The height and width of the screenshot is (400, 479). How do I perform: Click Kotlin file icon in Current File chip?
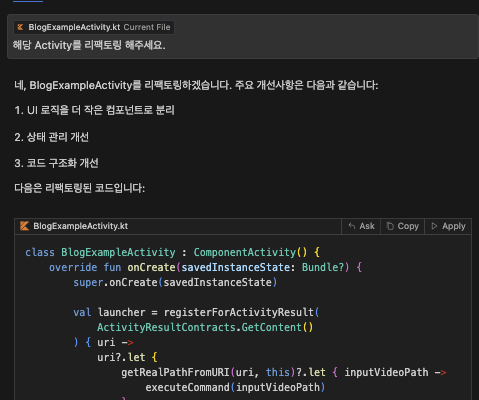click(20, 27)
